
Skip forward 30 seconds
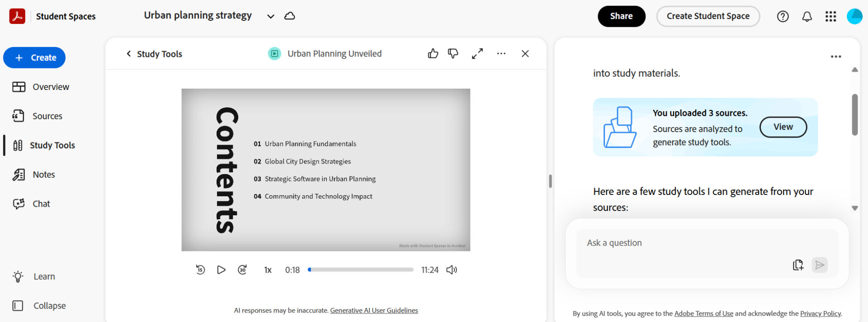coord(242,270)
